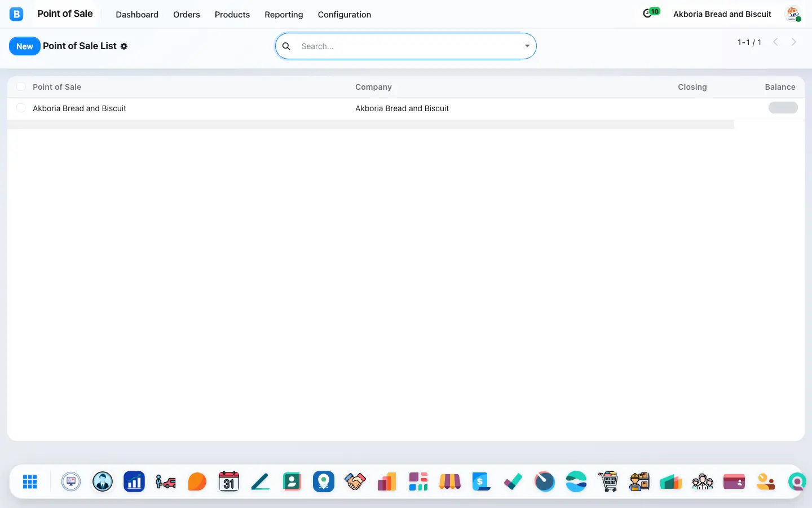Click the handshake CRM icon in dock
This screenshot has width=812, height=508.
pos(355,481)
